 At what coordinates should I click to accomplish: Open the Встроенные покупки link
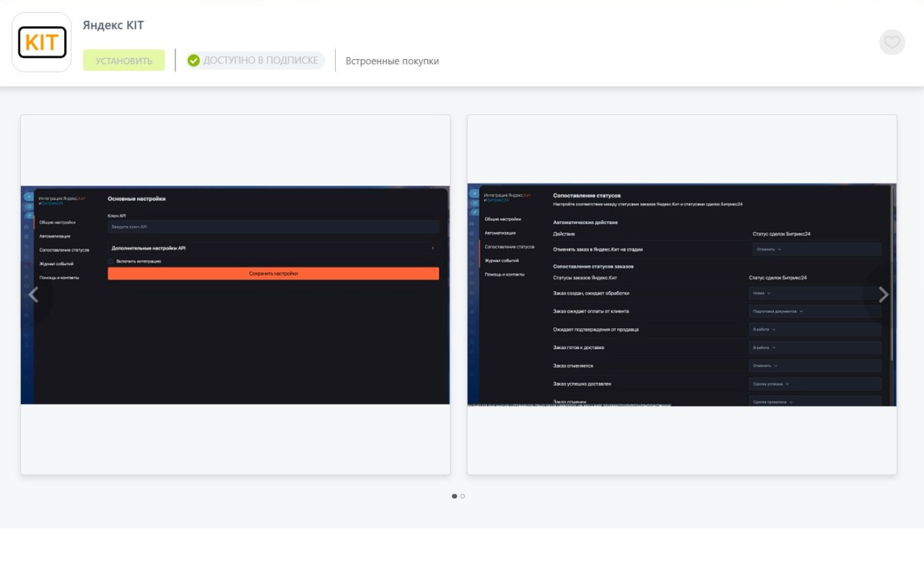click(x=392, y=61)
